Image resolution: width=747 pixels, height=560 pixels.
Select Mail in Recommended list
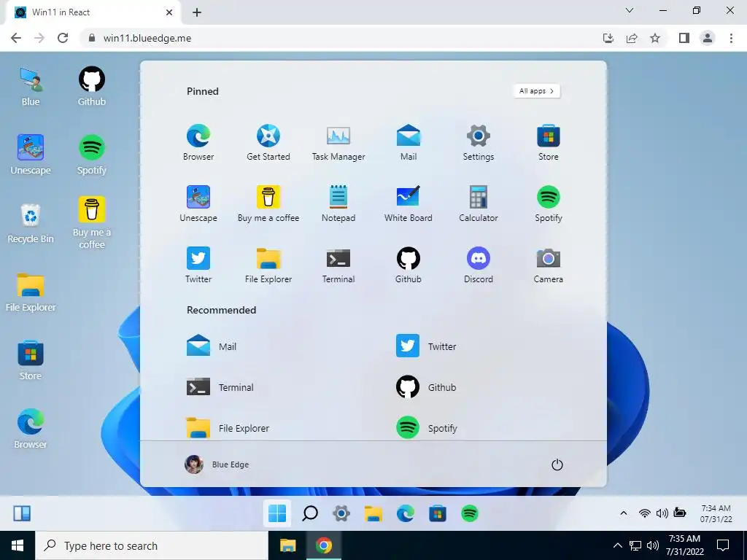click(x=212, y=346)
